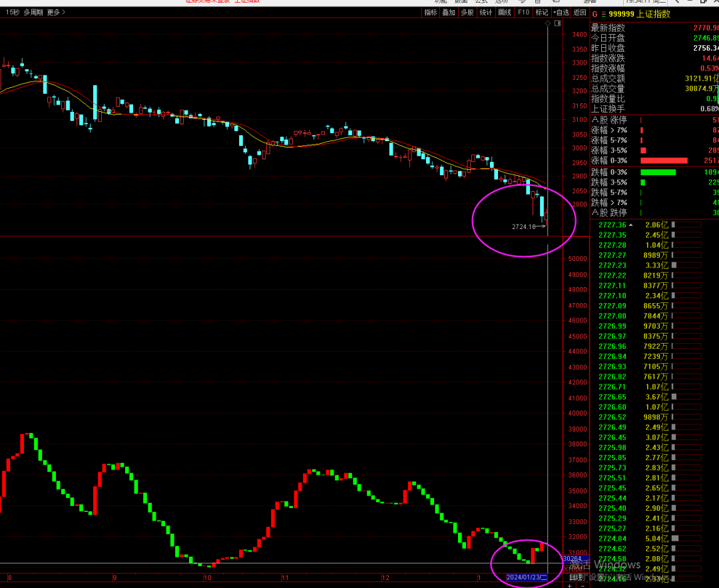Image resolution: width=719 pixels, height=588 pixels.
Task: Click the 3.67亿 volume value
Action: coord(656,397)
